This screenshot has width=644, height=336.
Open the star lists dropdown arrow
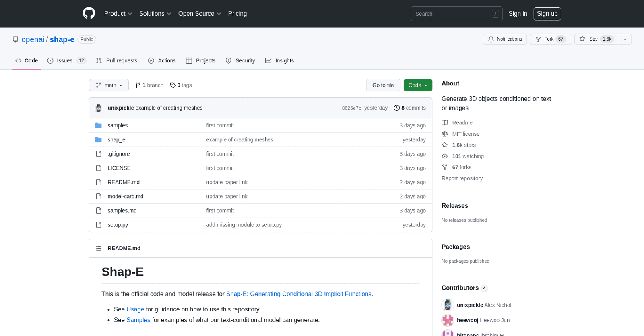point(625,39)
